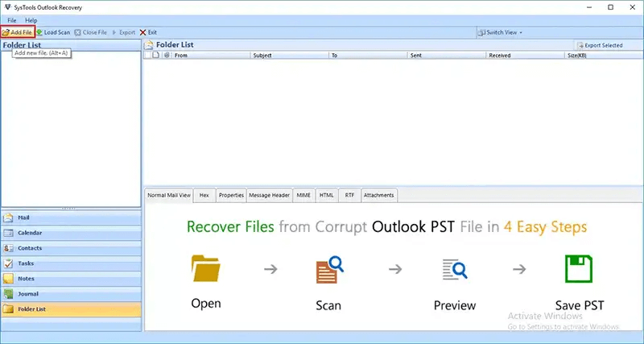Open the Switch View dropdown
This screenshot has width=644, height=344.
pos(500,32)
